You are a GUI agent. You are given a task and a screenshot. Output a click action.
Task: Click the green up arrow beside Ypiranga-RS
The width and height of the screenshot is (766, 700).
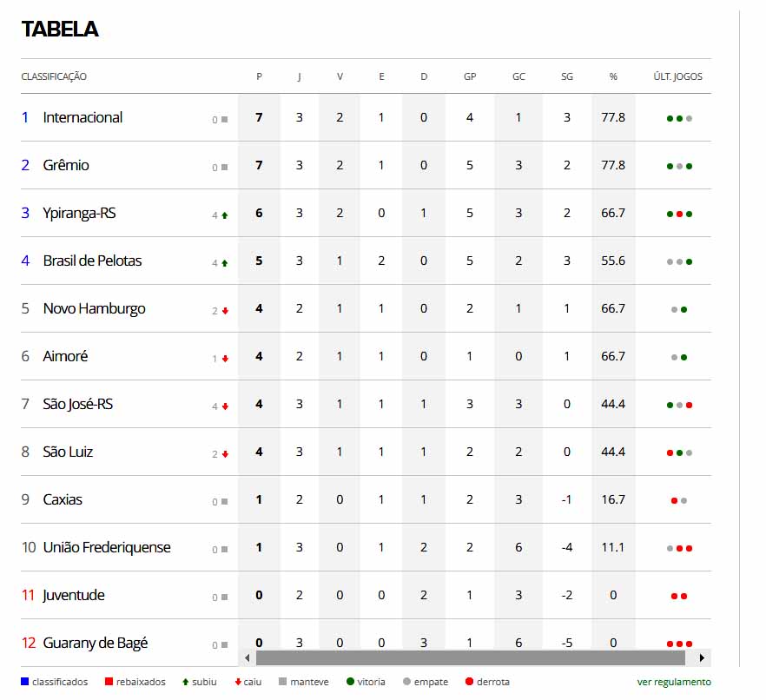pos(225,215)
